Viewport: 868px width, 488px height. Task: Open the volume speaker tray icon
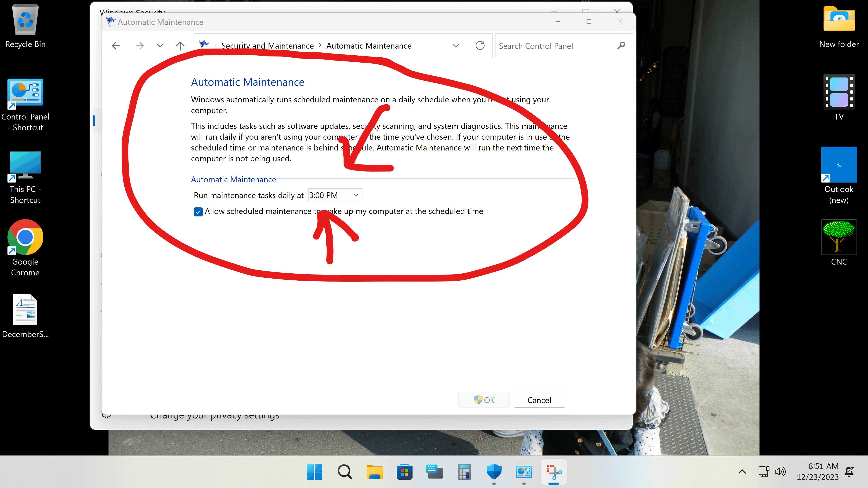click(780, 472)
